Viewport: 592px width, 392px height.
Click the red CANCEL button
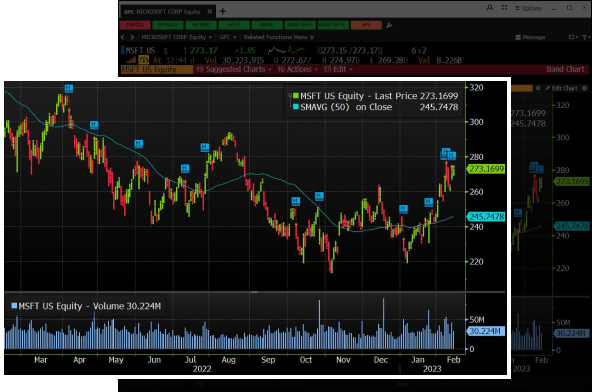point(135,25)
